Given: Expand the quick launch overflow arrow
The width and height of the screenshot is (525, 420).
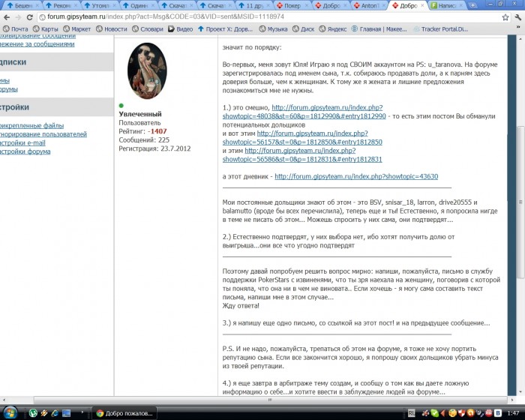Looking at the screenshot, I should pos(82,412).
